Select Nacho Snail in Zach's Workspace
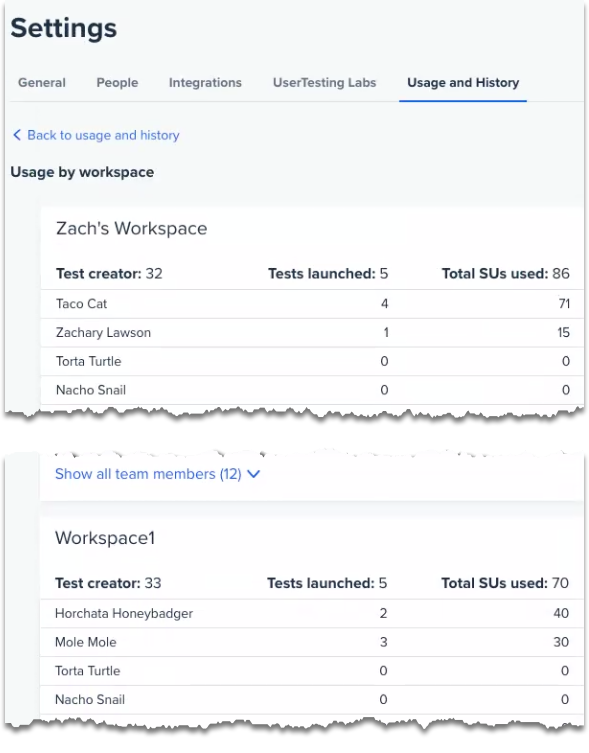This screenshot has width=589, height=753. 91,390
